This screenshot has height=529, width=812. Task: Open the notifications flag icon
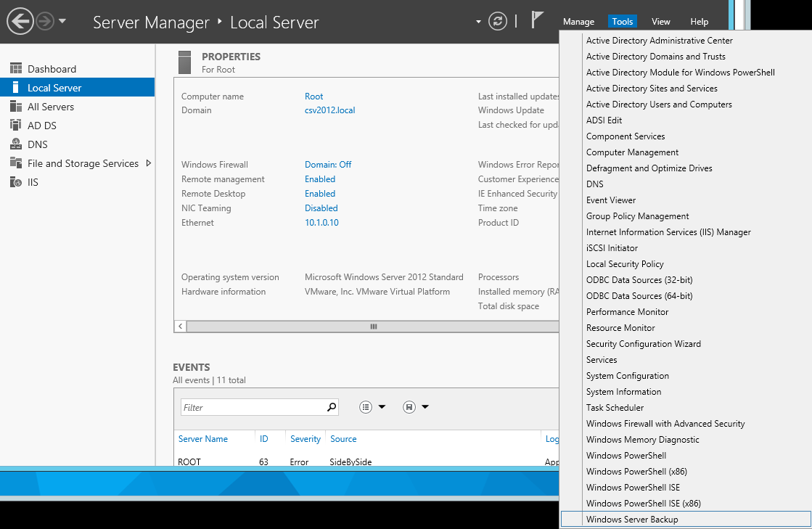(x=537, y=20)
